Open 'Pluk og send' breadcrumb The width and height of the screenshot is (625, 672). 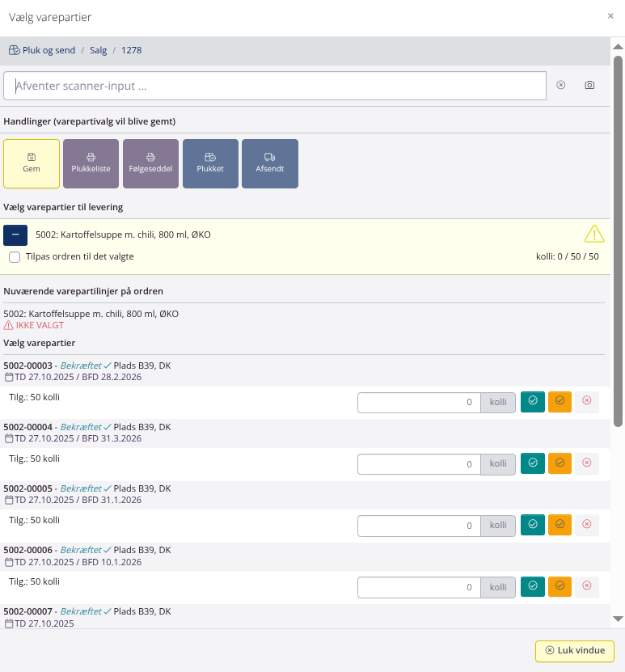coord(48,50)
